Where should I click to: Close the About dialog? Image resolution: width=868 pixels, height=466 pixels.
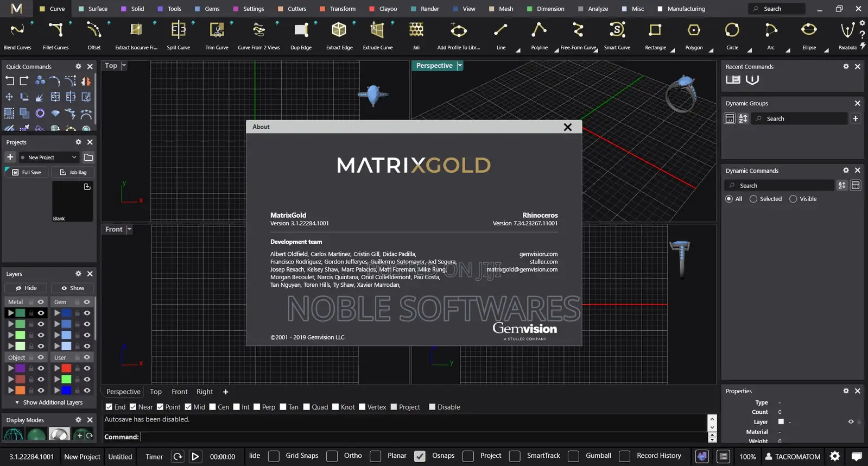568,127
